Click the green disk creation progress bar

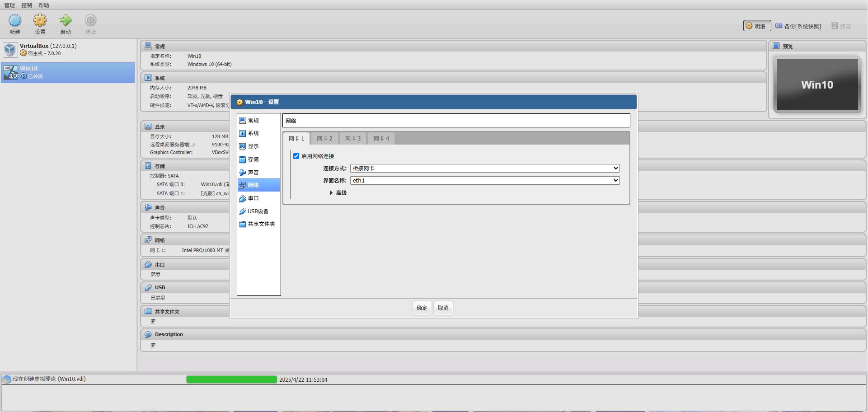231,380
